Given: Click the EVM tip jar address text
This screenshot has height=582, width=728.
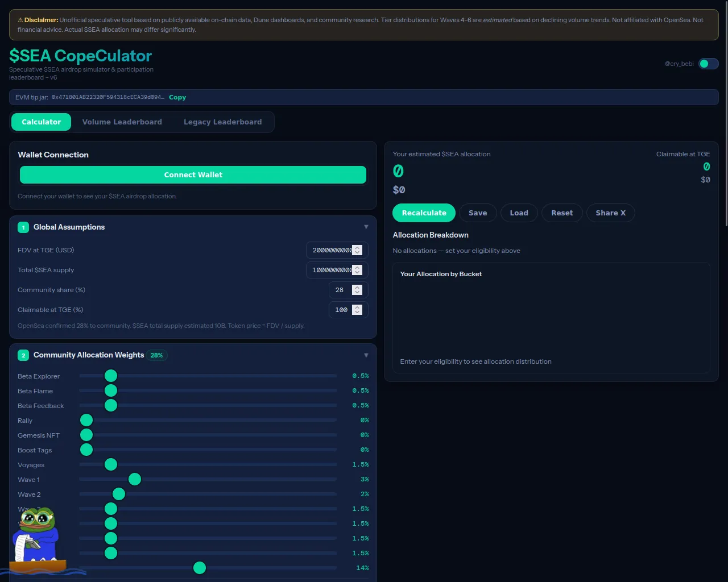Looking at the screenshot, I should [108, 97].
